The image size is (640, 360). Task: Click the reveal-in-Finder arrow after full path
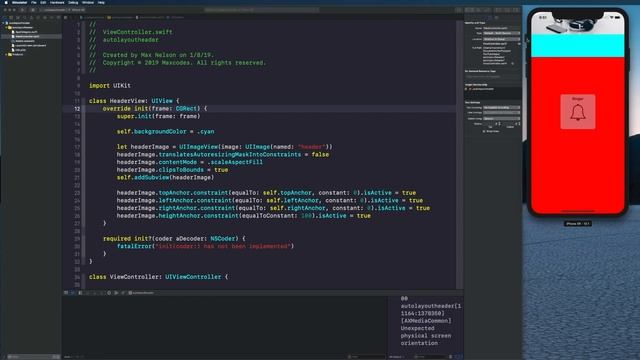click(513, 63)
